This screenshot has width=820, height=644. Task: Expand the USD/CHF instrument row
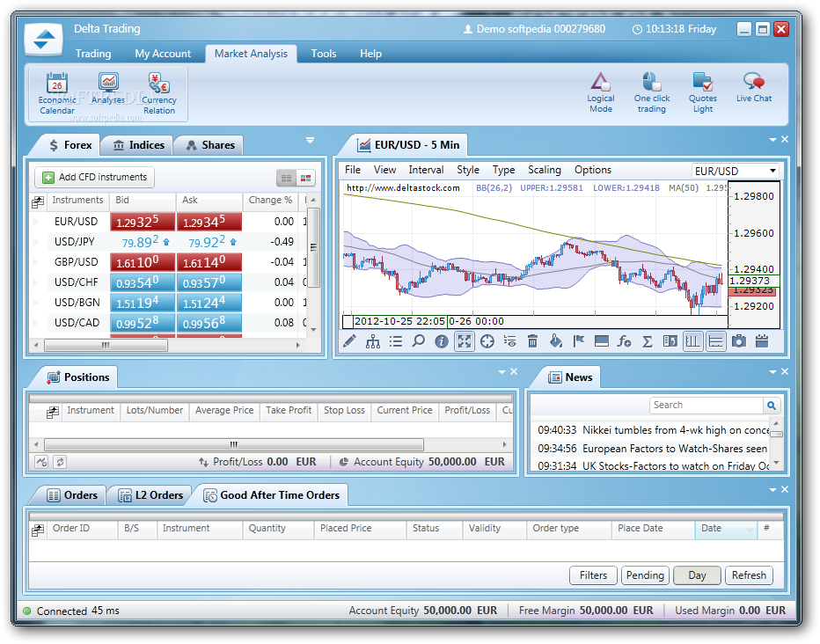[36, 282]
